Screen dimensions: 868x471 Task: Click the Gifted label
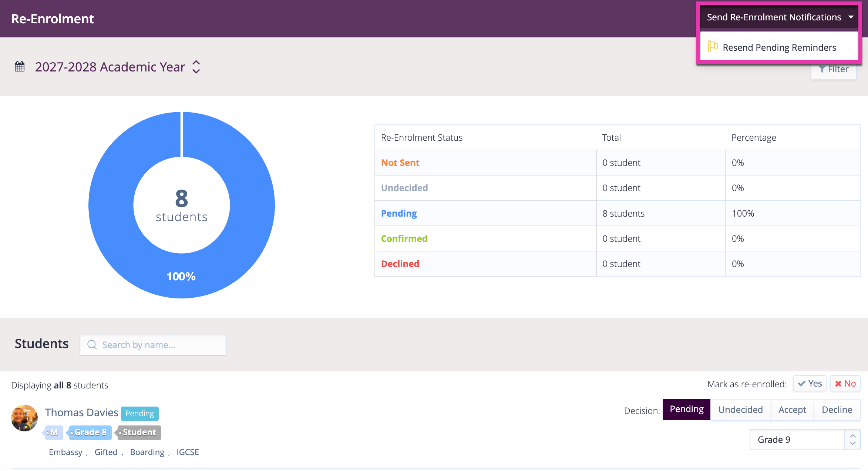coord(106,452)
